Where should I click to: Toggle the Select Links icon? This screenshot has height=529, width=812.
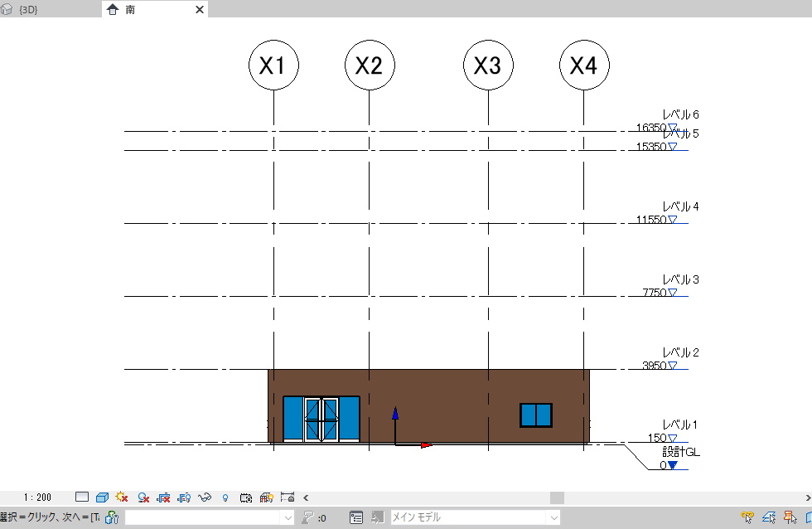point(747,517)
